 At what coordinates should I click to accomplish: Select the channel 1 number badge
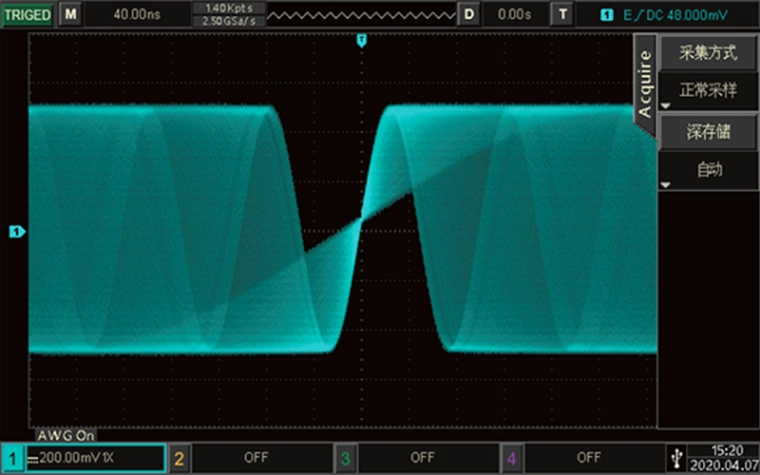point(12,458)
